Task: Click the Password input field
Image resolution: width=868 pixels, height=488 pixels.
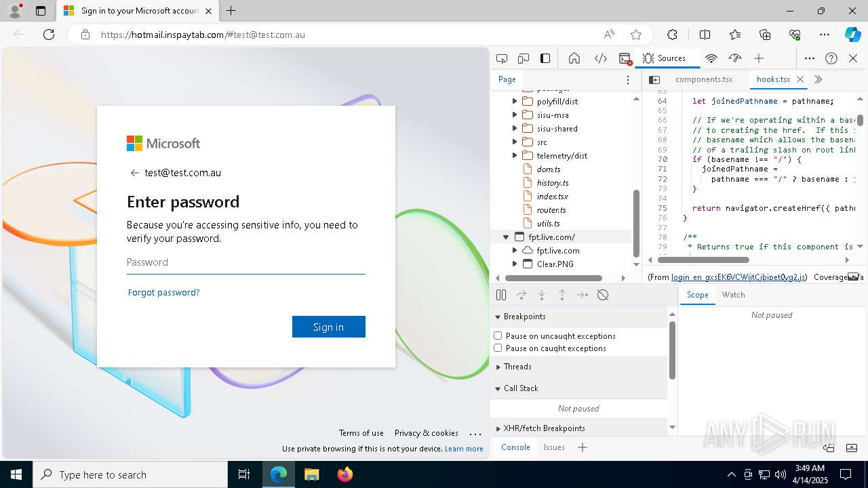Action: point(245,262)
